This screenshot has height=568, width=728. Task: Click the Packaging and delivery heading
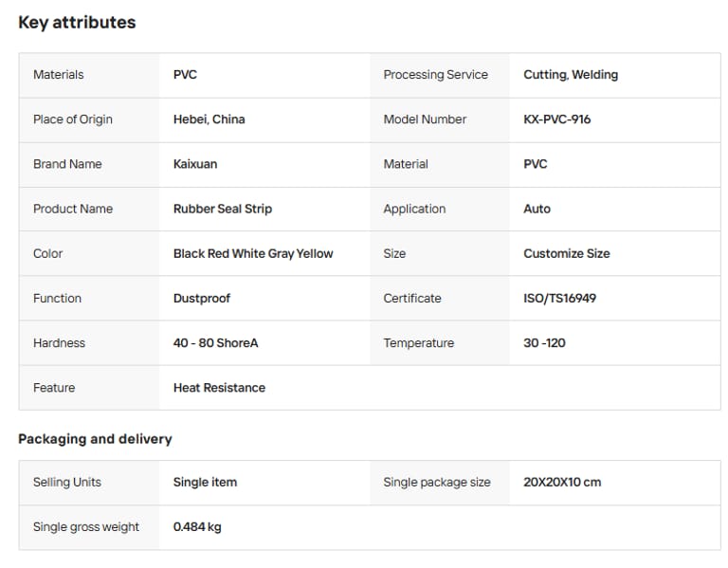[x=95, y=439]
